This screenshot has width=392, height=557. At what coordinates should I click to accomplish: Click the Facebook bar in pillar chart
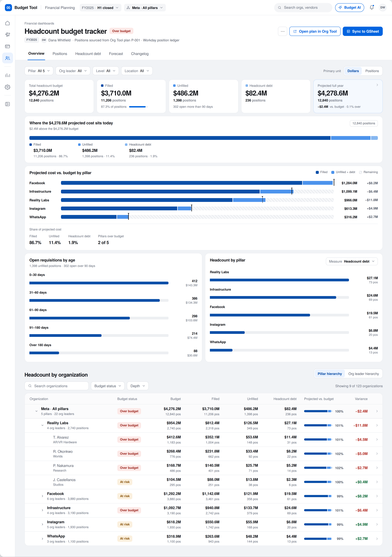pyautogui.click(x=197, y=183)
